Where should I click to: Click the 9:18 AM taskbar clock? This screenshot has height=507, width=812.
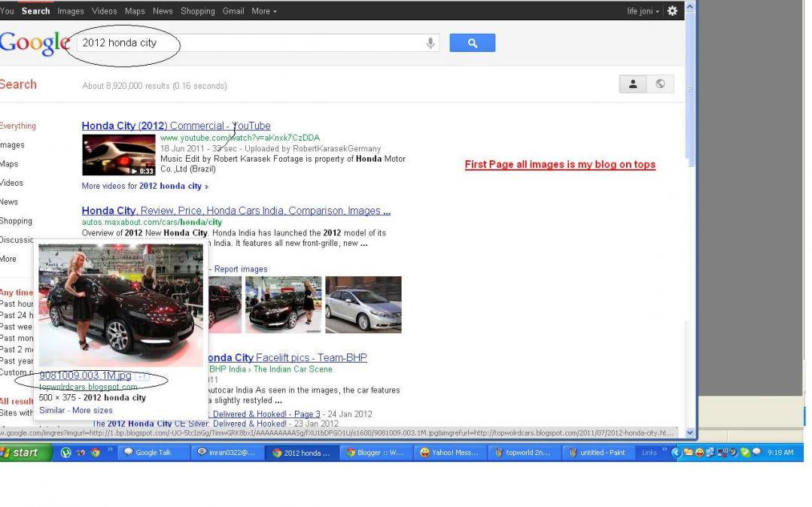coord(780,453)
